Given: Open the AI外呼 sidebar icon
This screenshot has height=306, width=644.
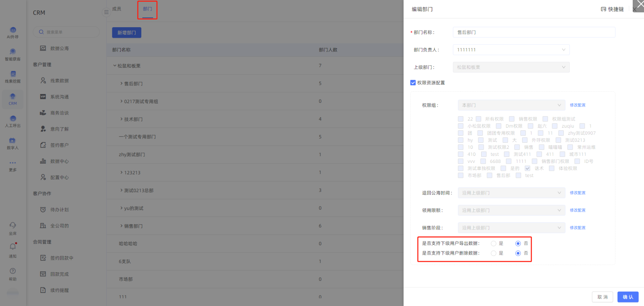Looking at the screenshot, I should [x=13, y=30].
